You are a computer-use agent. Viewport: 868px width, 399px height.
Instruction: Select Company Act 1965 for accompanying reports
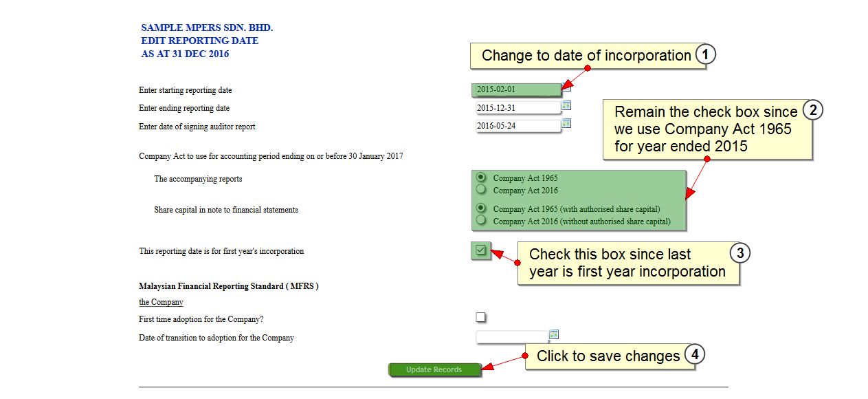[481, 177]
